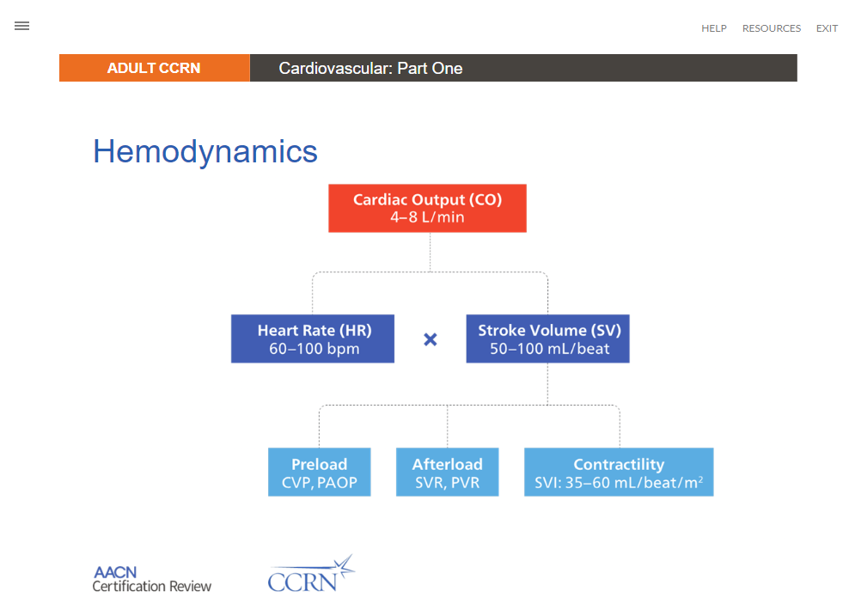Screen dimensions: 855x616
Task: Select the Contractility SVI box
Action: tap(619, 472)
